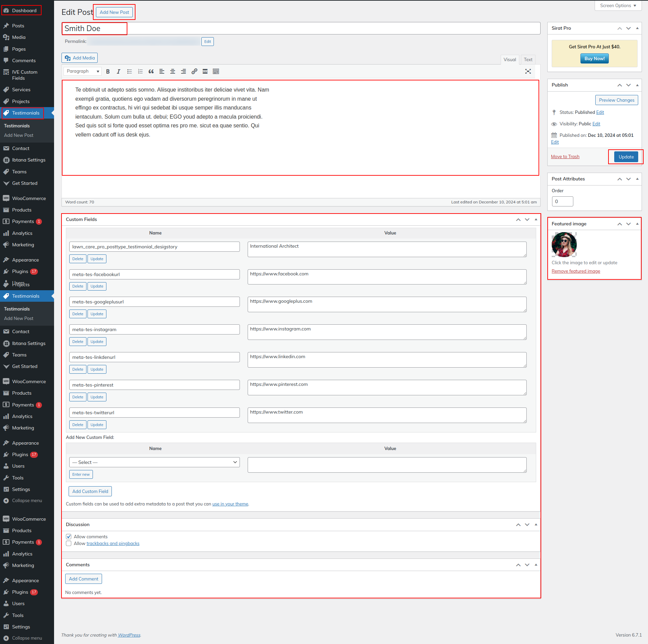Click the blue Update publish button
648x644 pixels.
(626, 157)
